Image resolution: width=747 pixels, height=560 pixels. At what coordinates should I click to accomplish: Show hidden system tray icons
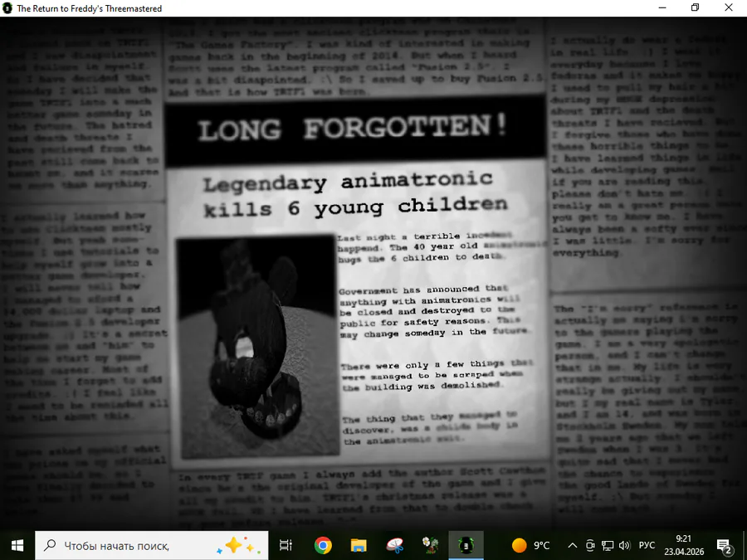click(x=573, y=545)
